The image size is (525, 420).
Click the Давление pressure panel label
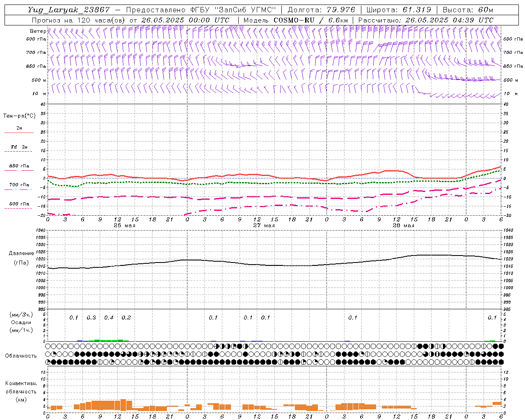pyautogui.click(x=21, y=253)
